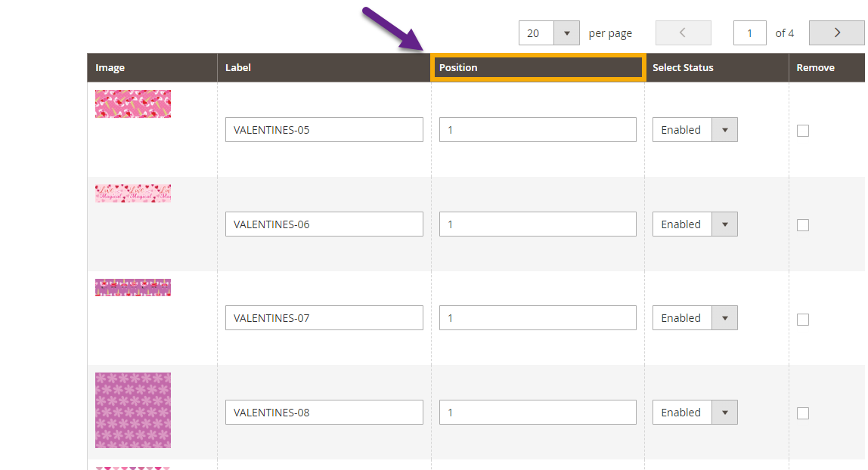The image size is (868, 470).
Task: Check the Remove box for VALENTINES-07
Action: [803, 319]
